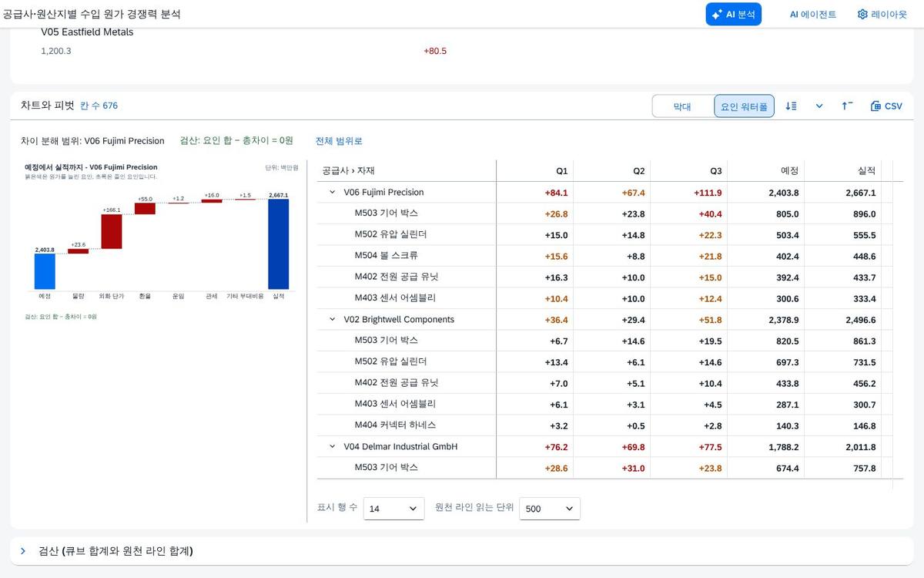The image size is (924, 578).
Task: Click 전체 범위로 link
Action: [339, 141]
